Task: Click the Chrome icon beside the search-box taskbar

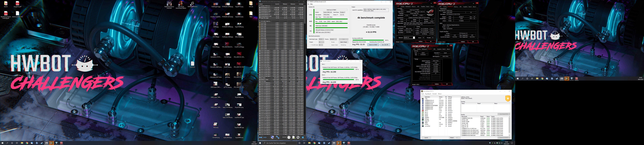Action: [314, 143]
